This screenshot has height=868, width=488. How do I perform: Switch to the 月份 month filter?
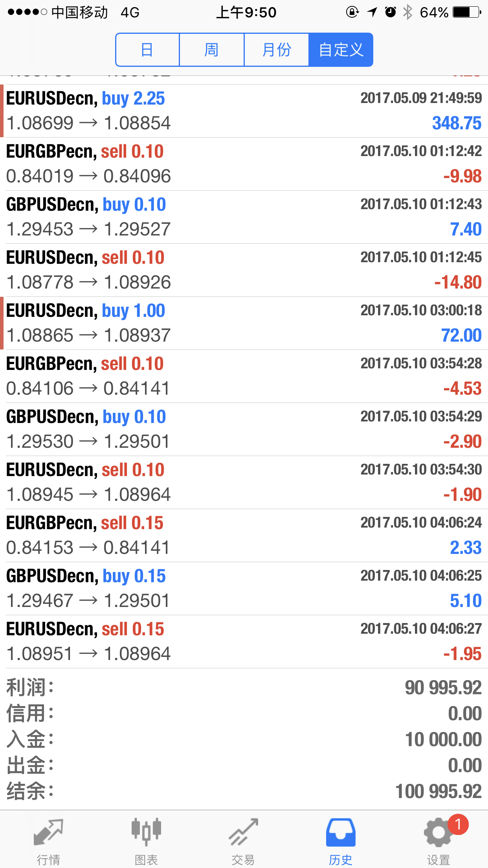coord(277,50)
